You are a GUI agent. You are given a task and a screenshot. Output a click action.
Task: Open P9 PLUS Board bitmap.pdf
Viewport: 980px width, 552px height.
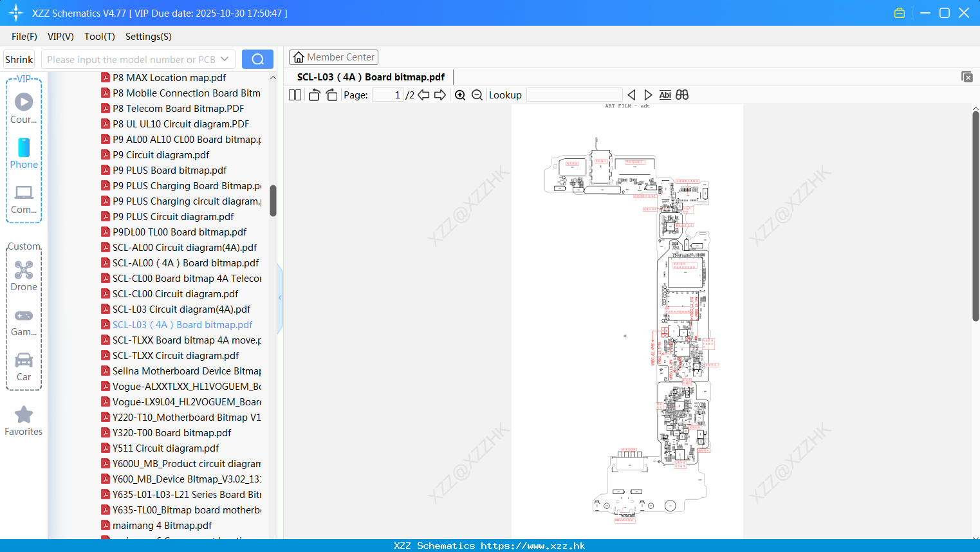click(169, 170)
